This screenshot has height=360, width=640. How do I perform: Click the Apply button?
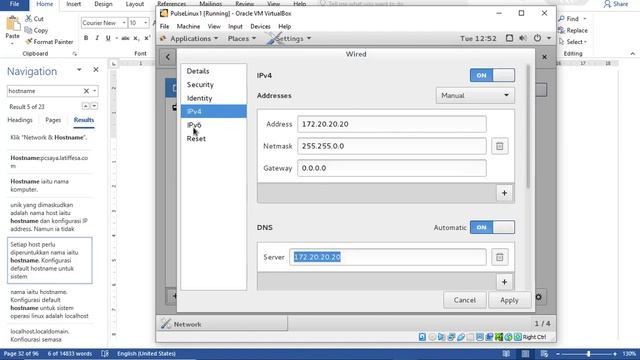point(509,300)
